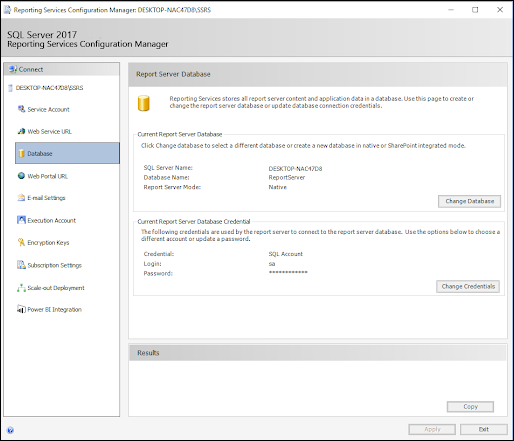Click the Native report server mode value
Image resolution: width=514 pixels, height=441 pixels.
click(278, 187)
